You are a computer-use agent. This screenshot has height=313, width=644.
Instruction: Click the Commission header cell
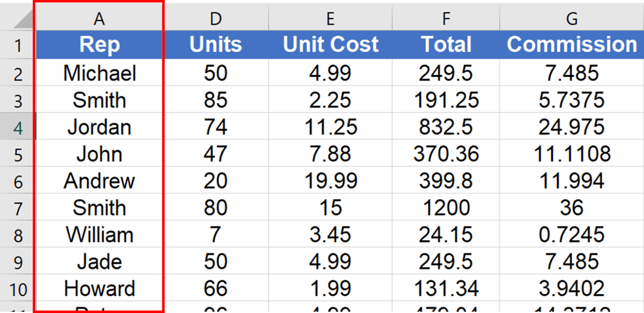pos(571,44)
